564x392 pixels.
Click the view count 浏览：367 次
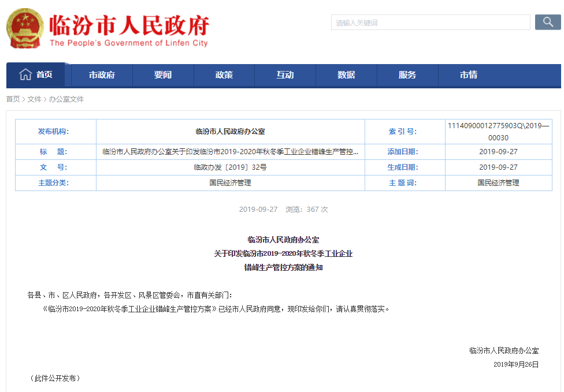[x=307, y=209]
